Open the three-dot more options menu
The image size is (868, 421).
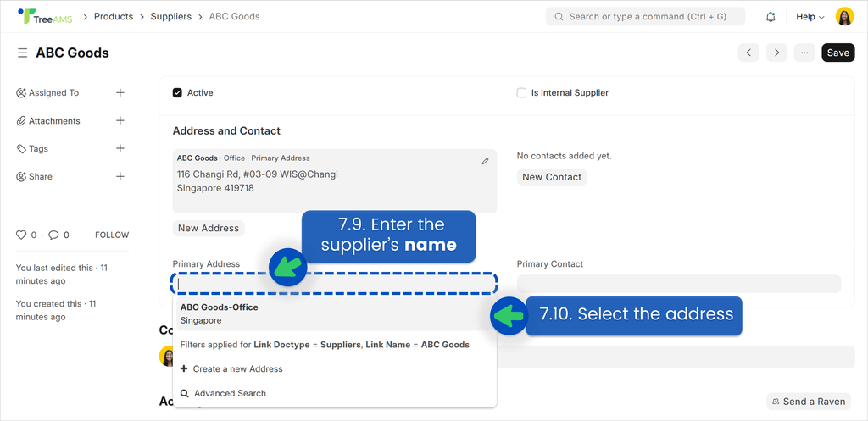tap(804, 53)
